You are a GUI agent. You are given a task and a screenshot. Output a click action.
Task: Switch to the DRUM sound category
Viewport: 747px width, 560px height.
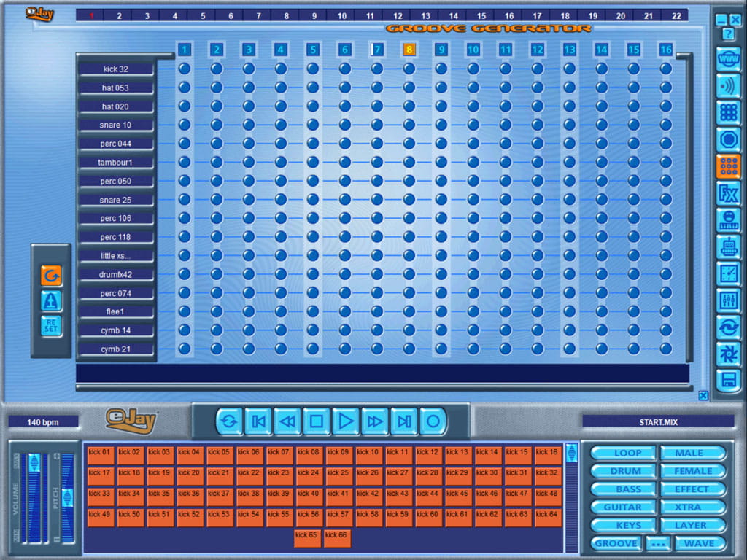point(624,471)
